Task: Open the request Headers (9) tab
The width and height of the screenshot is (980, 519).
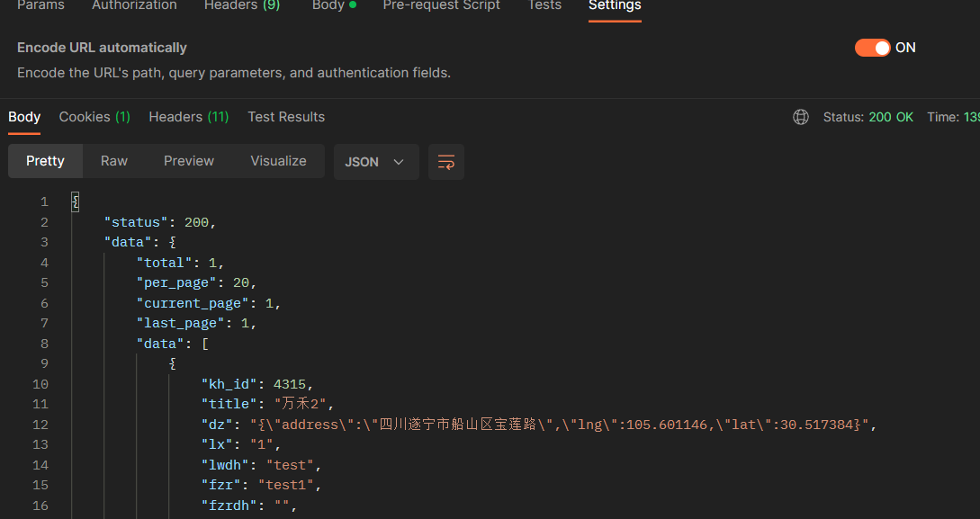Action: click(x=241, y=5)
